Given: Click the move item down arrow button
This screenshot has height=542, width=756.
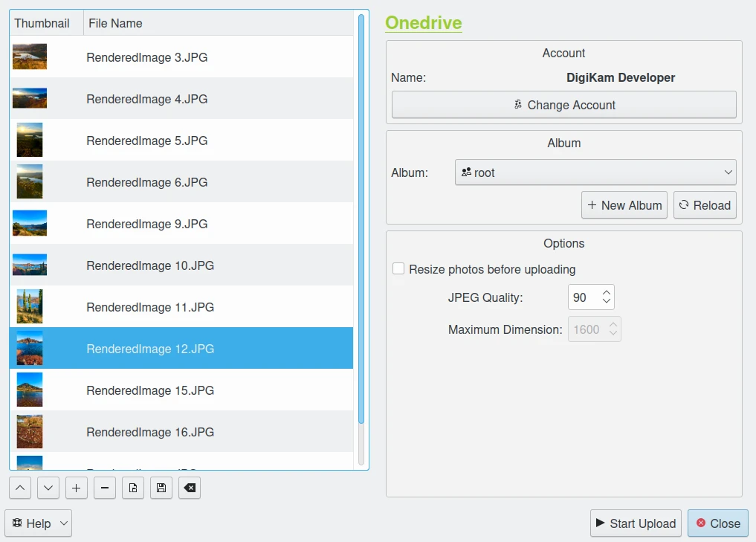Looking at the screenshot, I should [48, 488].
